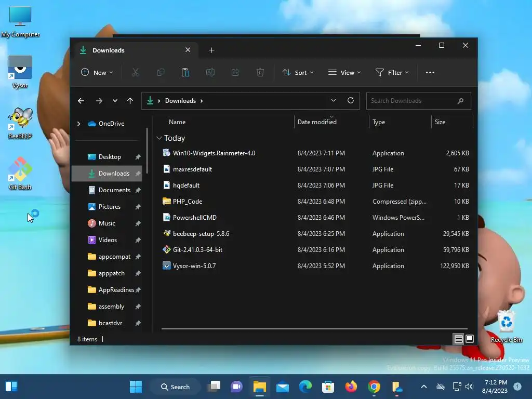Open Windows Start menu
This screenshot has height=399, width=532.
pyautogui.click(x=136, y=387)
